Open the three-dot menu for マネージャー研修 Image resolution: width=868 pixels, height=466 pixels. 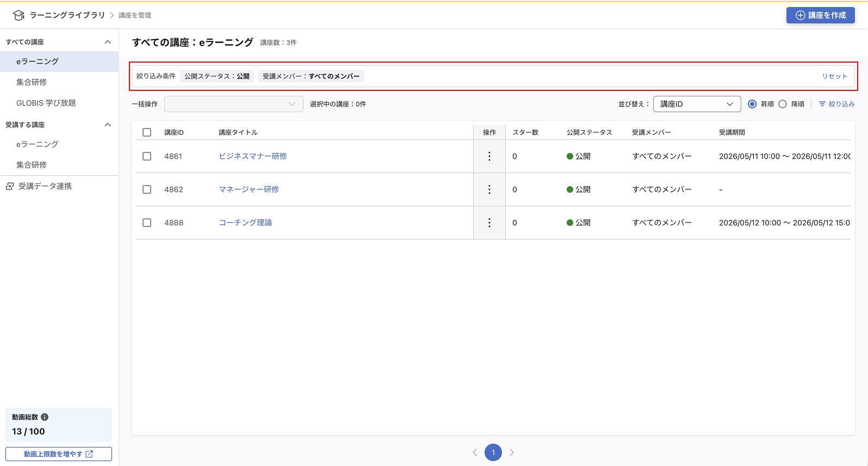click(x=489, y=189)
